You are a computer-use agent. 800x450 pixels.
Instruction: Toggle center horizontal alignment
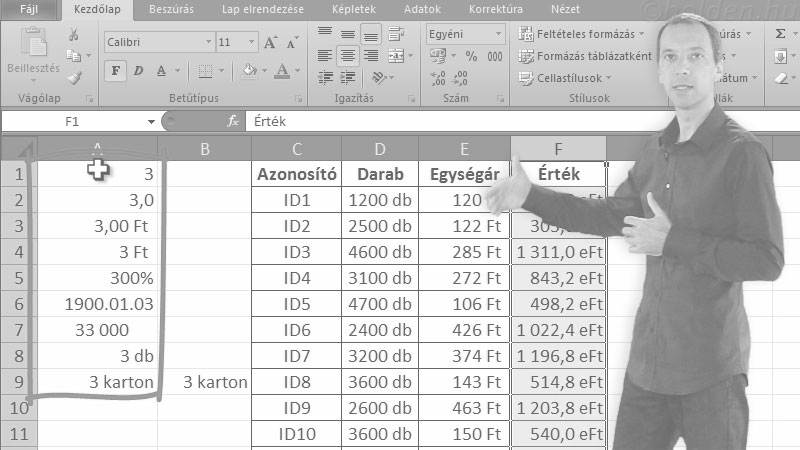[x=348, y=56]
